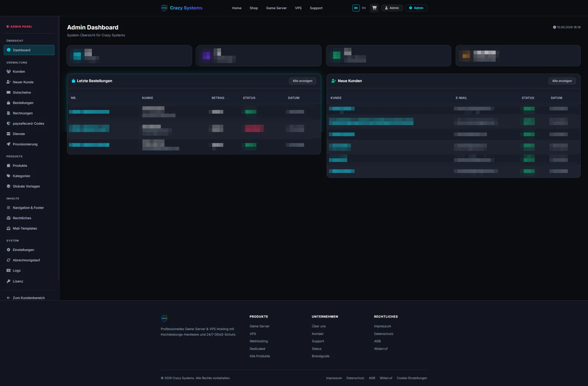588x386 pixels.
Task: Click the cyan Admin panel button
Action: point(416,8)
